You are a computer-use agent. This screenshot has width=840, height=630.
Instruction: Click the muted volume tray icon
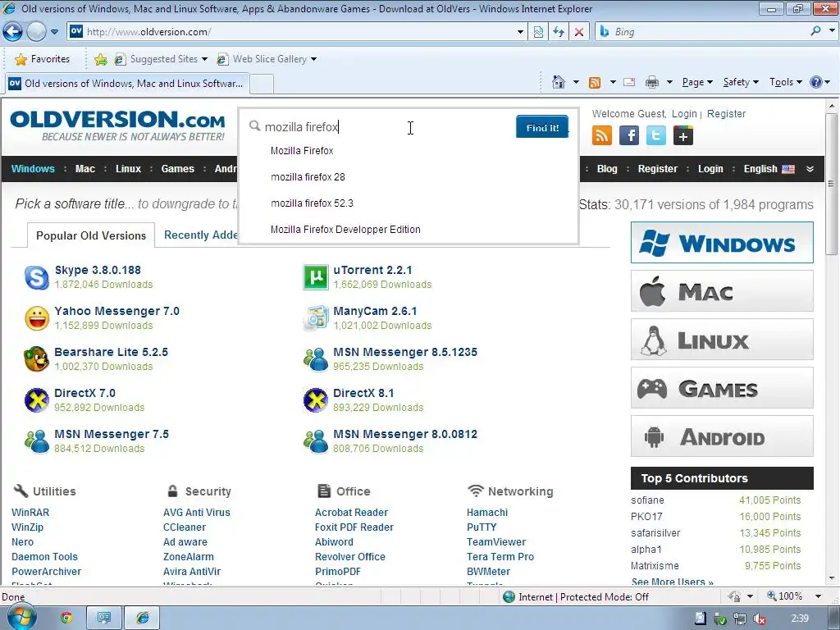(x=759, y=619)
